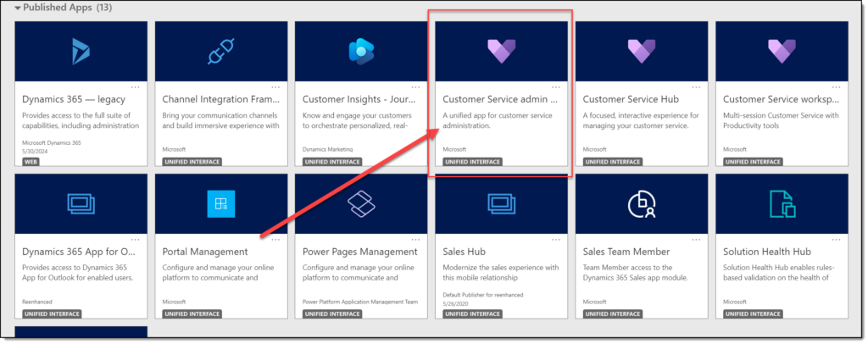Click Unified Interface badge on Portal Management
Image resolution: width=868 pixels, height=344 pixels.
point(192,314)
